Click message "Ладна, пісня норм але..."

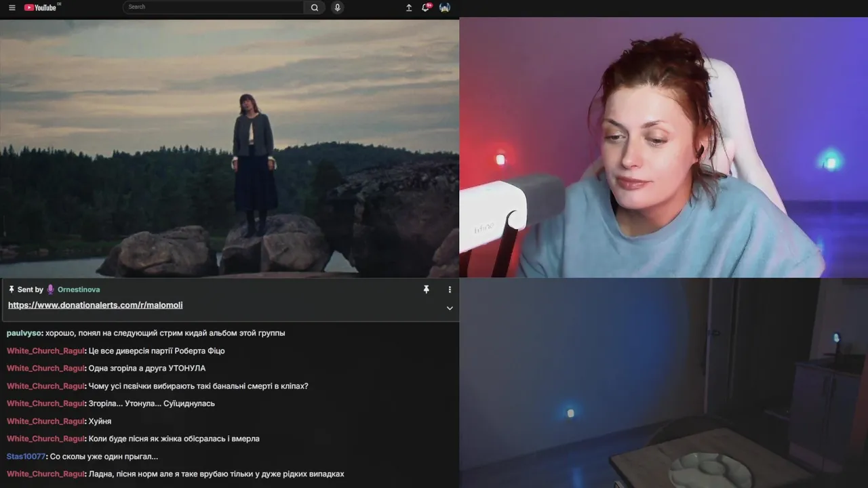(x=216, y=474)
